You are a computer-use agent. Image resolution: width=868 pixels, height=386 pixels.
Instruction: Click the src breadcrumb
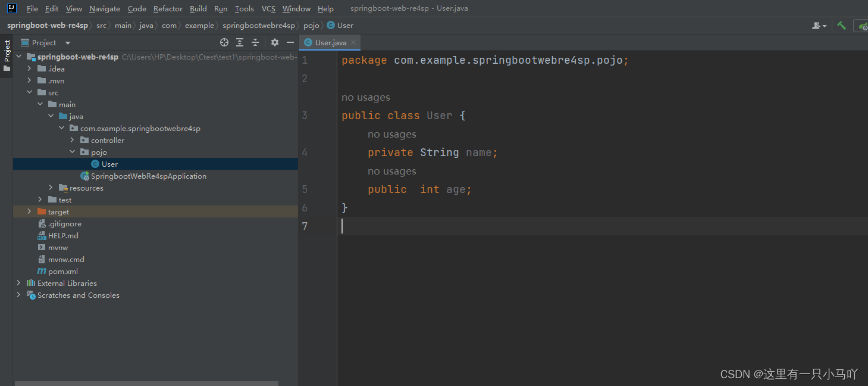coord(101,26)
